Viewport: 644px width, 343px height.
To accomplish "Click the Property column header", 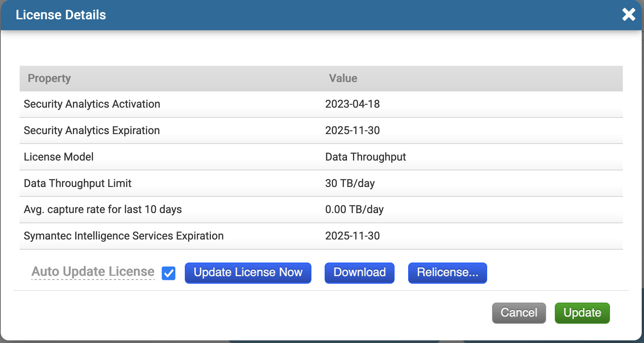I will (x=49, y=78).
